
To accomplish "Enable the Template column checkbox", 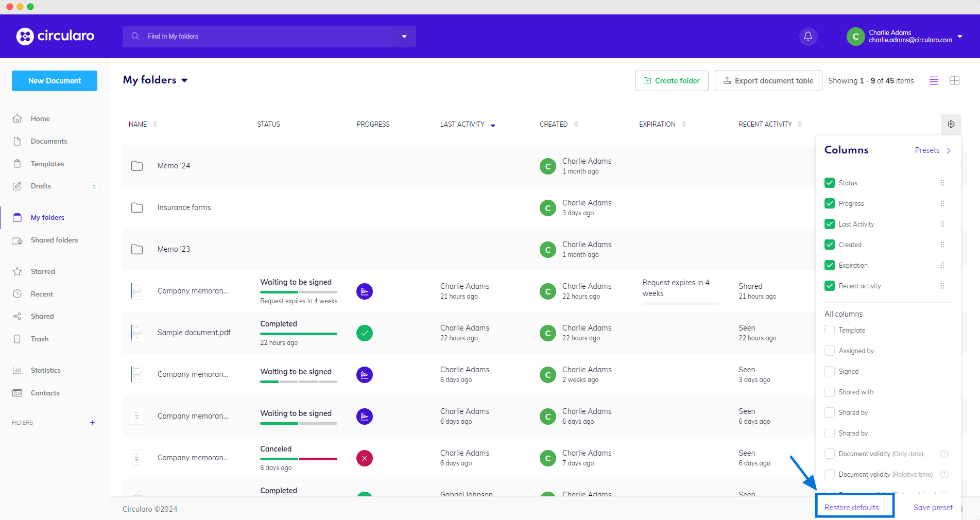I will point(830,330).
